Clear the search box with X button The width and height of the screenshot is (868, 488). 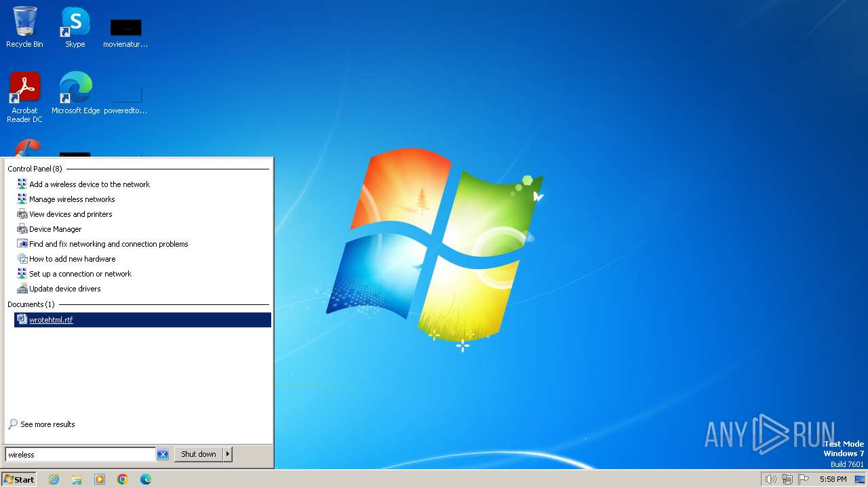coord(163,455)
